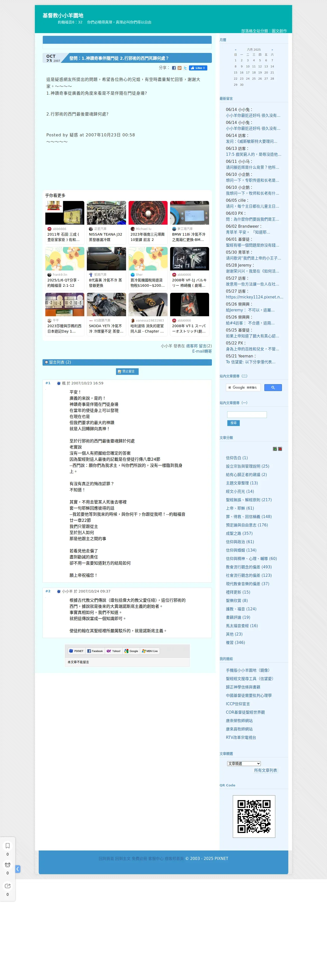Image resolution: width=327 pixels, height=980 pixels.
Task: Collapse the floating sidebar with arrow tab
Action: point(18,869)
